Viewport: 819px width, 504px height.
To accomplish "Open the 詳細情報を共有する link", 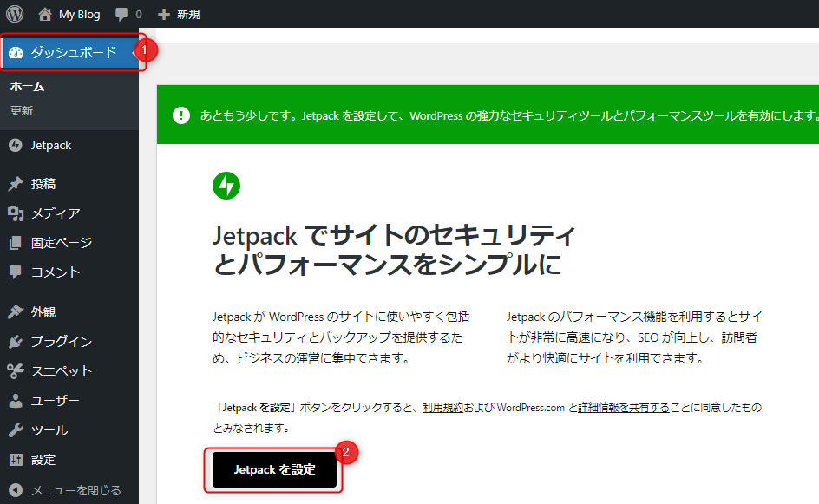I will click(624, 408).
